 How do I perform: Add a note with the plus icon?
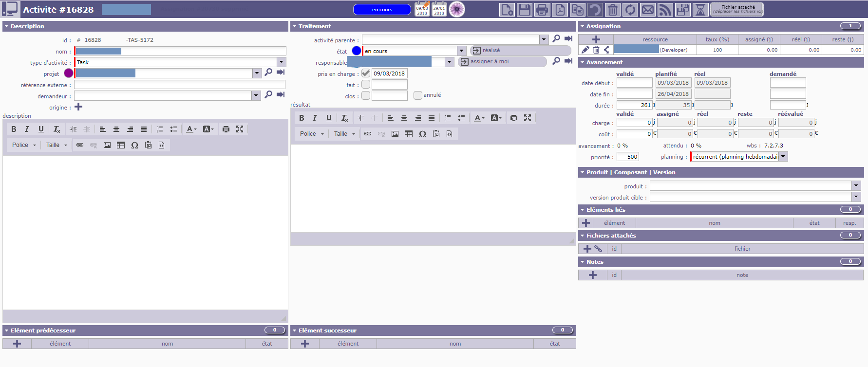(593, 275)
